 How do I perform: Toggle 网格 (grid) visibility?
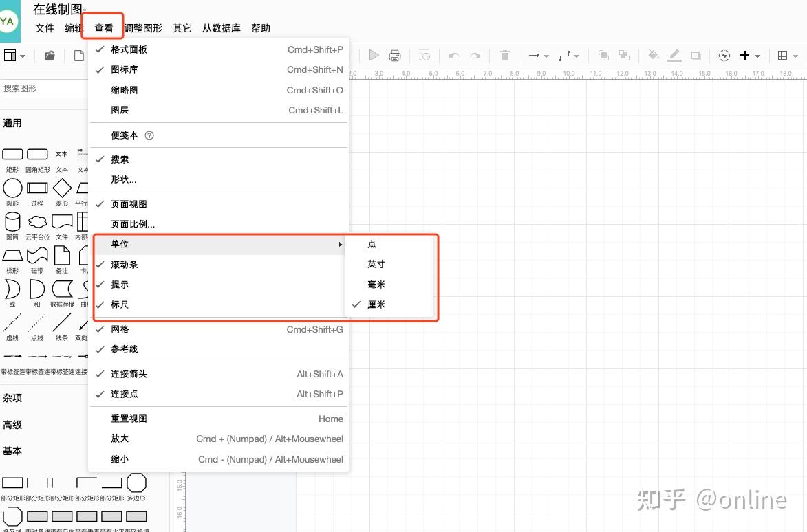120,329
